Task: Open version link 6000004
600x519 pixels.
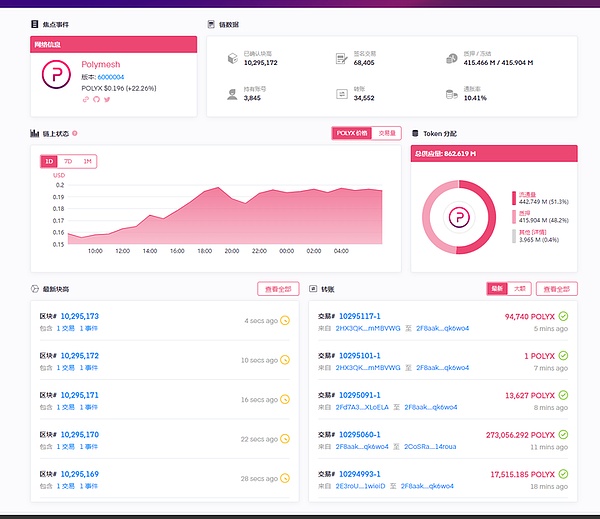Action: [111, 76]
